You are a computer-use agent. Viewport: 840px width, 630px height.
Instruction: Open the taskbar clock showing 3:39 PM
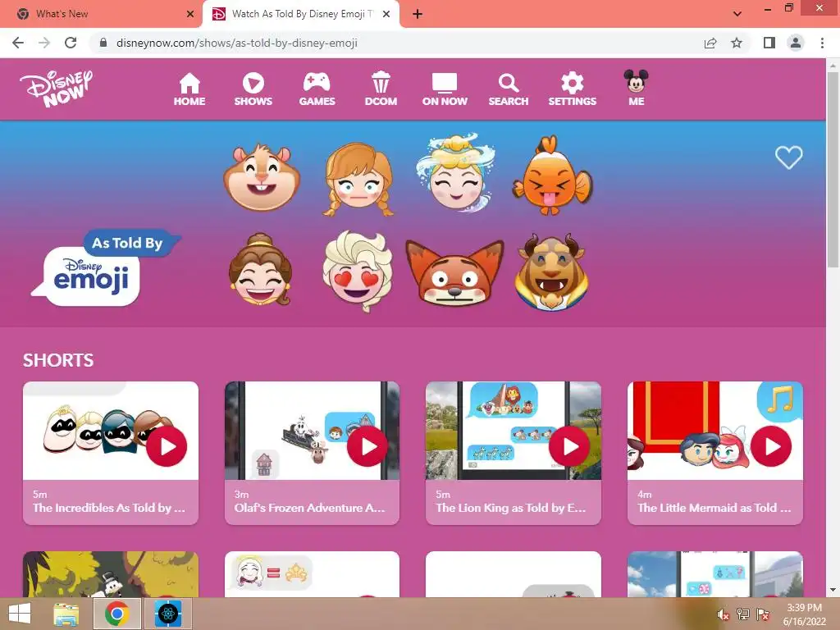804,614
